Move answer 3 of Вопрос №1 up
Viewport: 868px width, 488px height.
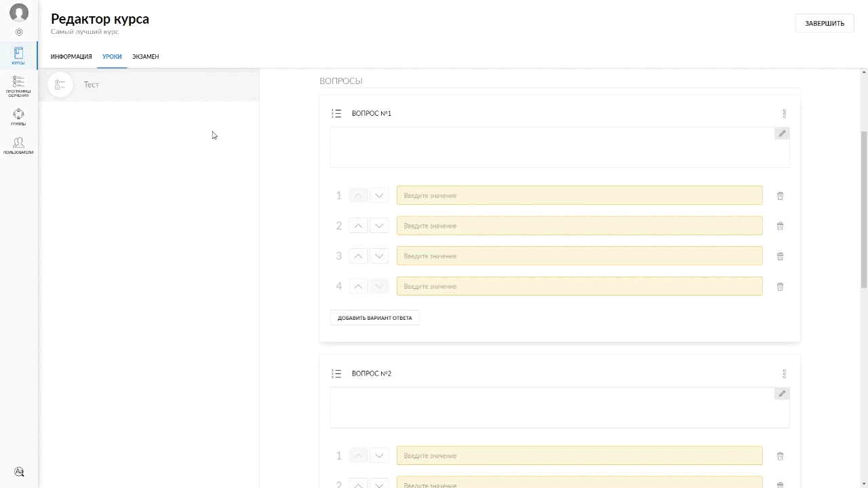tap(358, 256)
